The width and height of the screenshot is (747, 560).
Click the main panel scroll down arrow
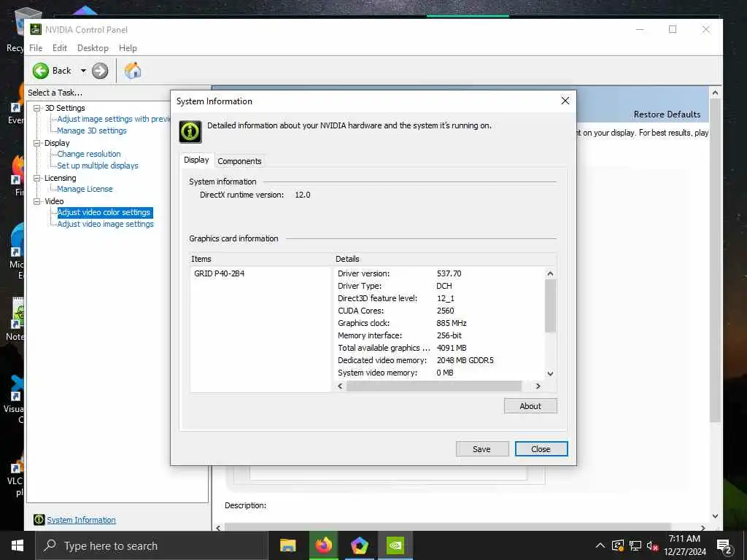tap(715, 516)
